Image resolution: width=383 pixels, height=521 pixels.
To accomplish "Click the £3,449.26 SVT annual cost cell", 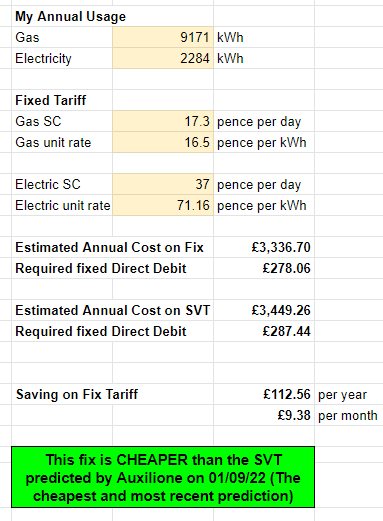I will tap(264, 310).
